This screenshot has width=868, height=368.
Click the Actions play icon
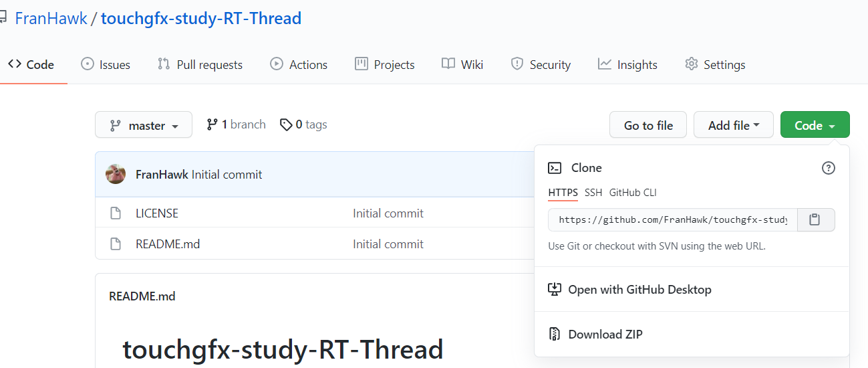pos(277,64)
